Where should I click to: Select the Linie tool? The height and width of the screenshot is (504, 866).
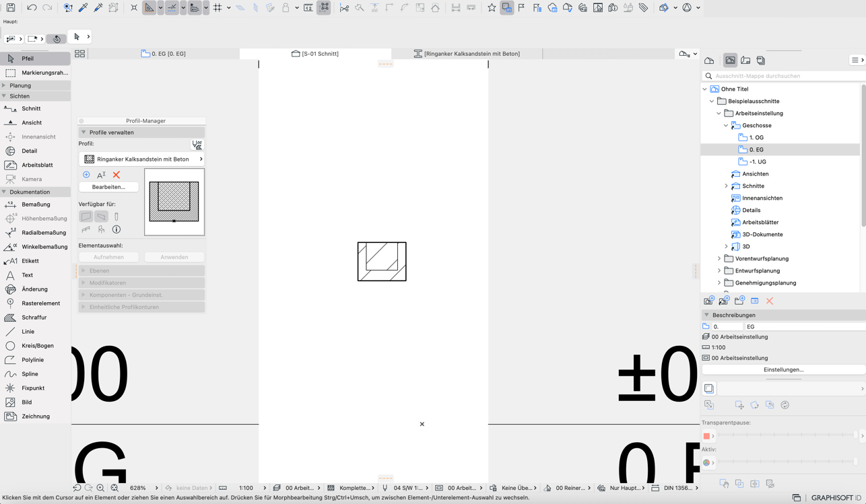[x=35, y=331]
